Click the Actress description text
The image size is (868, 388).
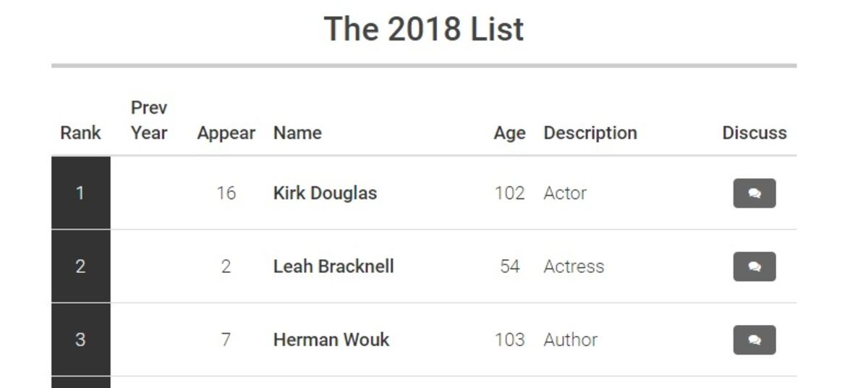coord(574,266)
